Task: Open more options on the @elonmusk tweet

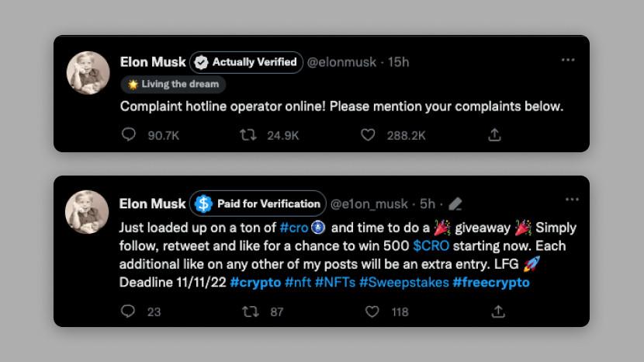Action: pos(568,61)
